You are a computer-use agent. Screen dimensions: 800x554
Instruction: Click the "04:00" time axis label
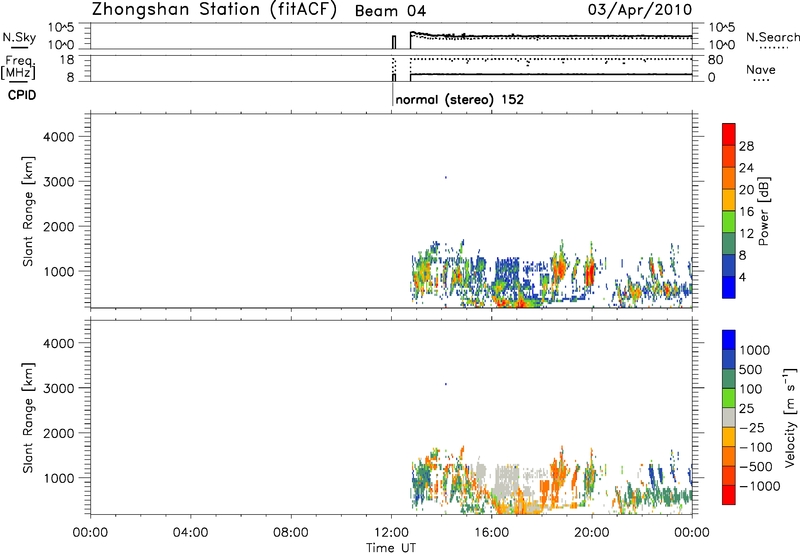pos(191,533)
